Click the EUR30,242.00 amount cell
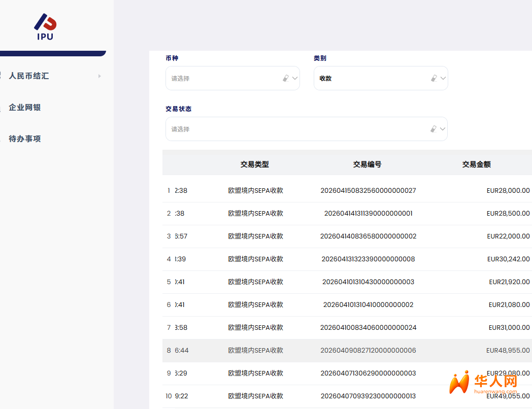The image size is (532, 409). pos(508,259)
